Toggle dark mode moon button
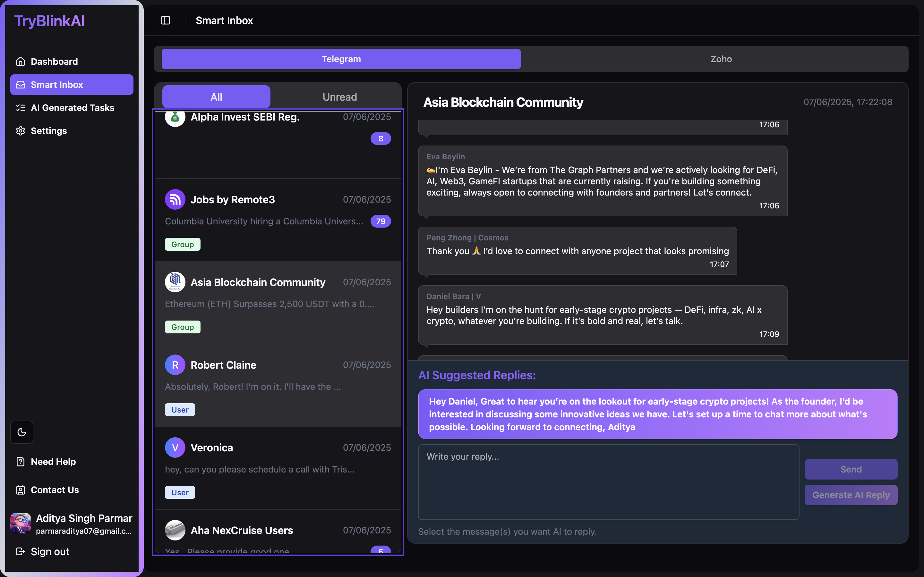The height and width of the screenshot is (577, 924). [22, 432]
